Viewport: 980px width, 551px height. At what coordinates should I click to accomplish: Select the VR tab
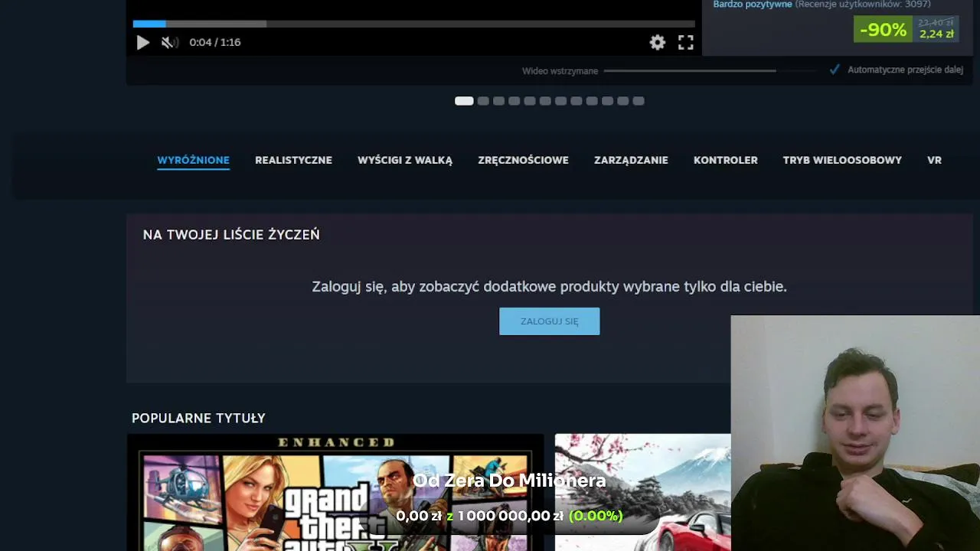[x=934, y=160]
